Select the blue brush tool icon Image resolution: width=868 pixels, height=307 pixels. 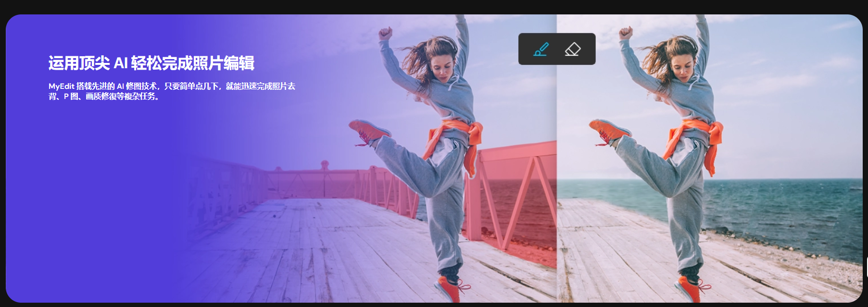click(541, 49)
